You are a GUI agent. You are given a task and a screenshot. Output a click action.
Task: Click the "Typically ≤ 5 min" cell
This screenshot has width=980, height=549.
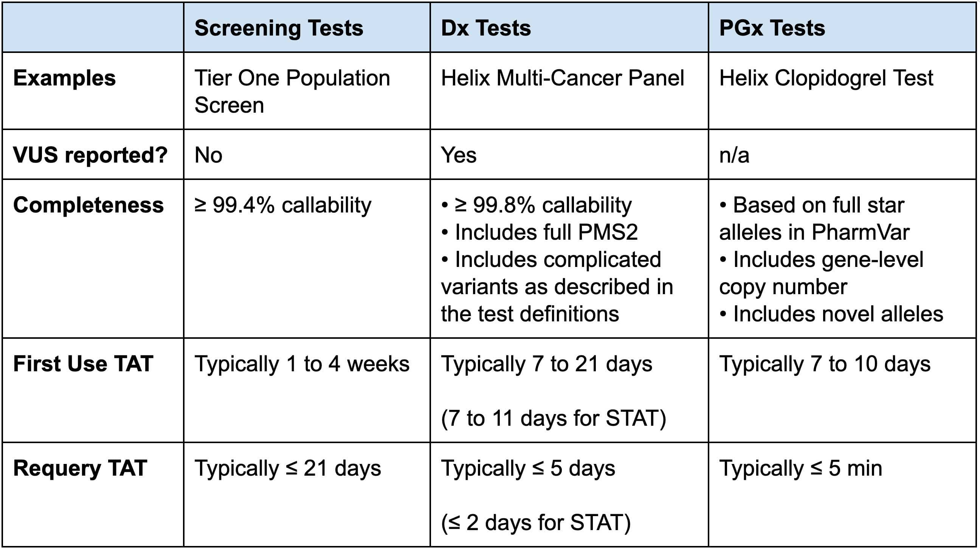pyautogui.click(x=800, y=468)
